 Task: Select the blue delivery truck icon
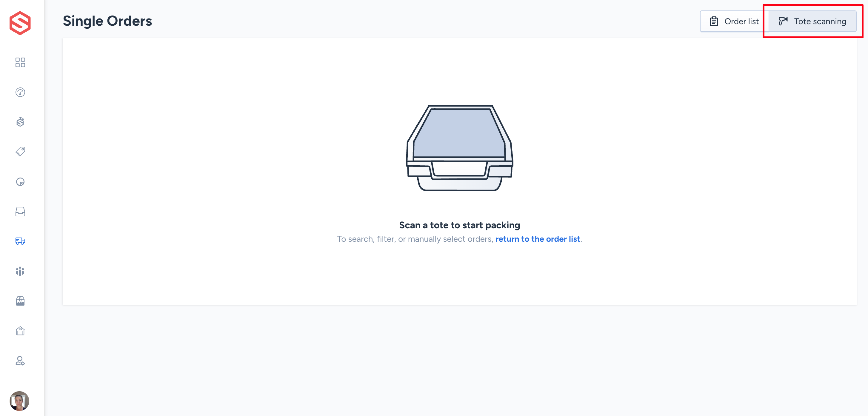tap(20, 241)
